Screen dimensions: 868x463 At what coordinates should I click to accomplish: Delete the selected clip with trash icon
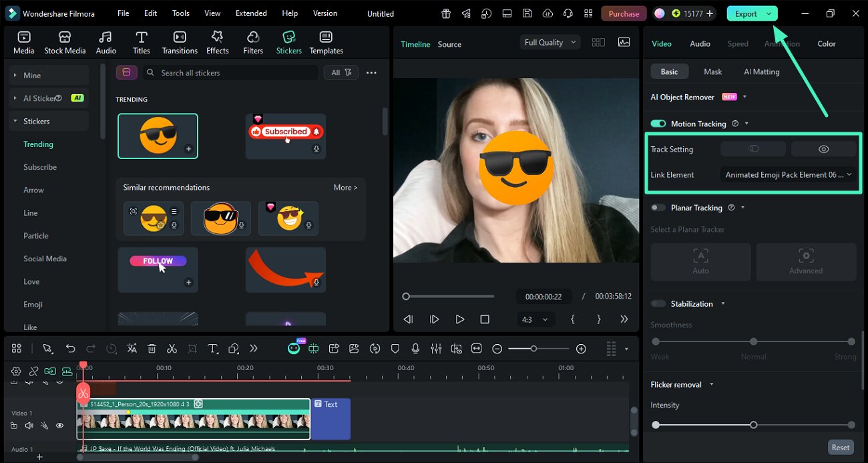click(x=152, y=348)
